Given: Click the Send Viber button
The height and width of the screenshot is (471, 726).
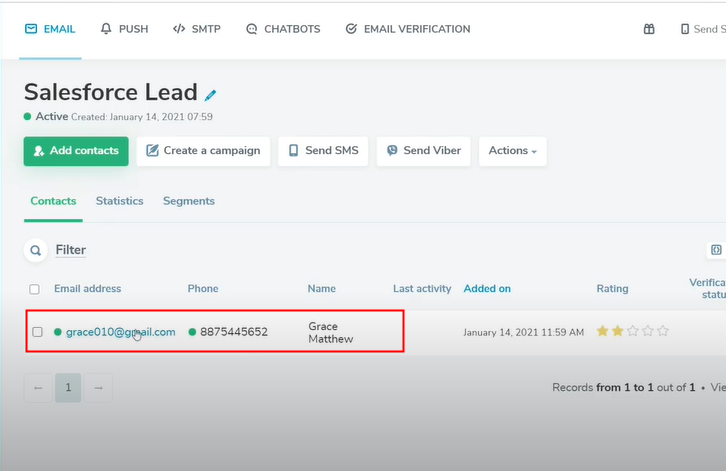Looking at the screenshot, I should click(424, 151).
